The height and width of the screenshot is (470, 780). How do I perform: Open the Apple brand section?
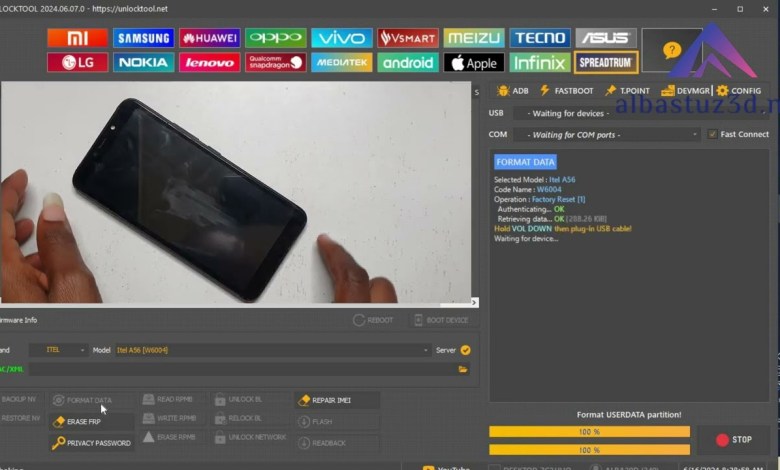[x=473, y=62]
